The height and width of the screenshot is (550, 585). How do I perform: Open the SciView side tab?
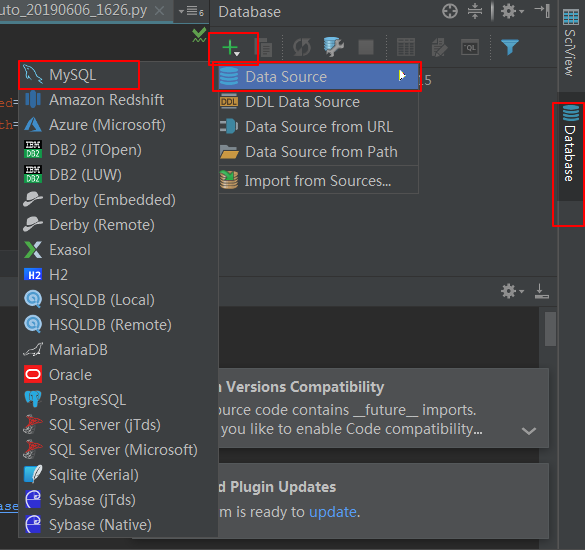pyautogui.click(x=570, y=43)
